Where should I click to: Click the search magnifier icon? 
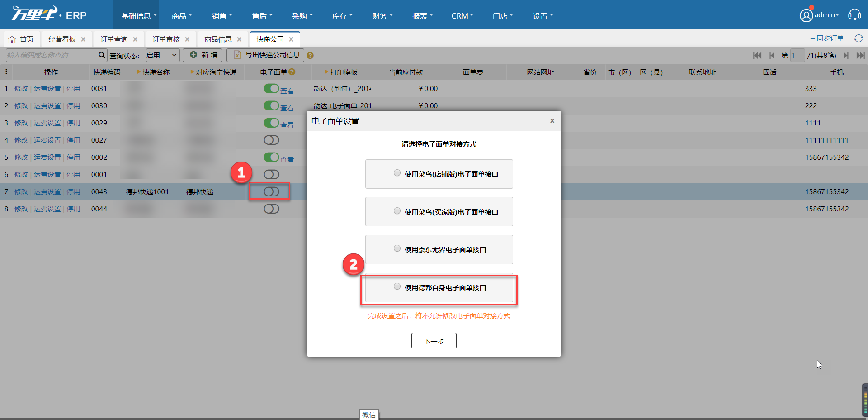point(102,55)
